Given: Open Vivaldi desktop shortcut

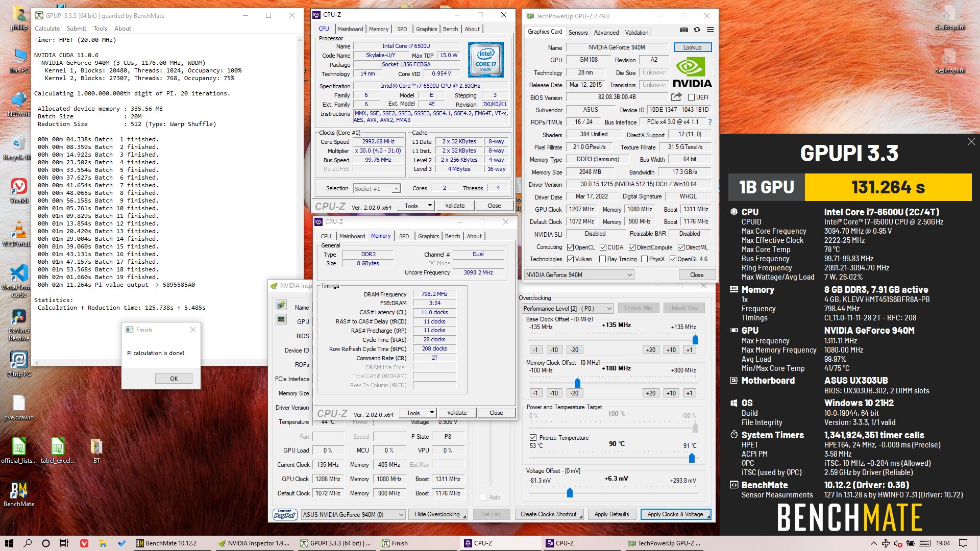Looking at the screenshot, I should 19,190.
